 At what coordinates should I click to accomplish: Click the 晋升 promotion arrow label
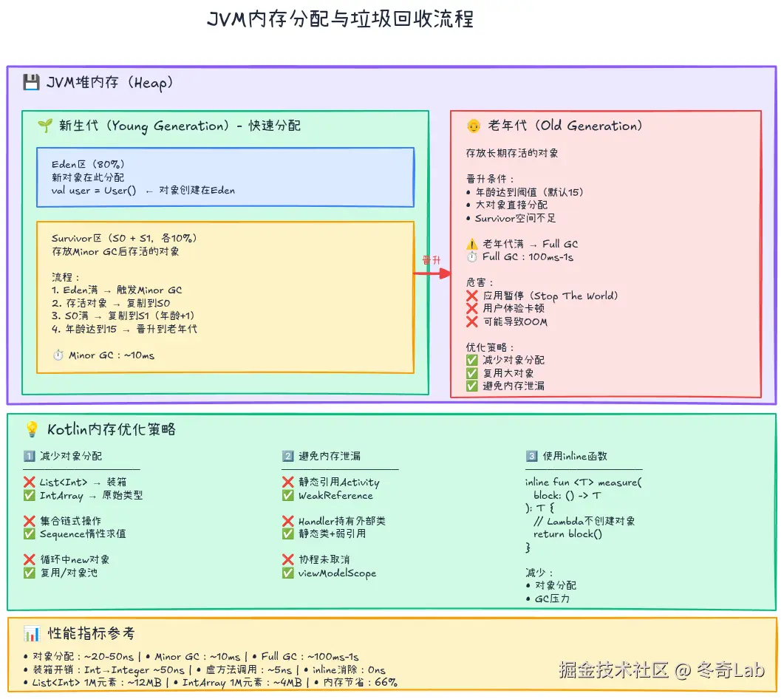[432, 259]
